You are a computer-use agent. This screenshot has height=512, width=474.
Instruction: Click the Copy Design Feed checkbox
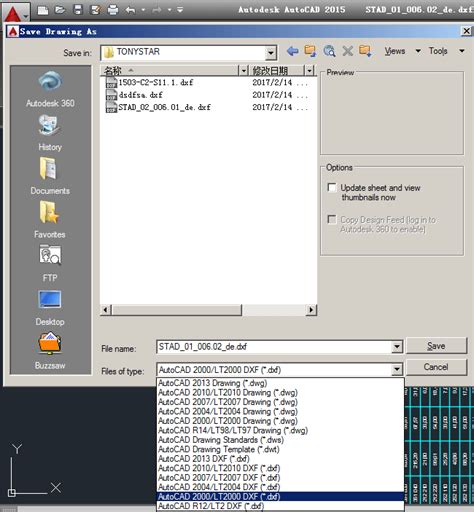332,219
